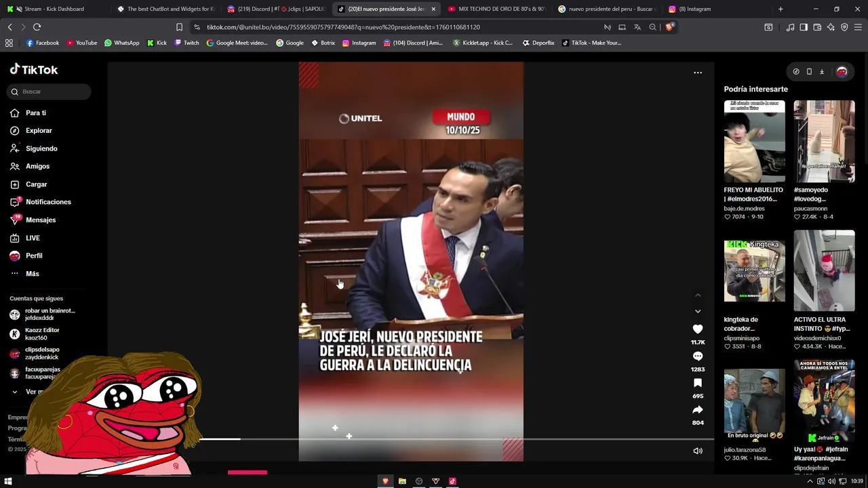Viewport: 868px width, 488px height.
Task: Open Perfil page
Action: pyautogui.click(x=26, y=256)
